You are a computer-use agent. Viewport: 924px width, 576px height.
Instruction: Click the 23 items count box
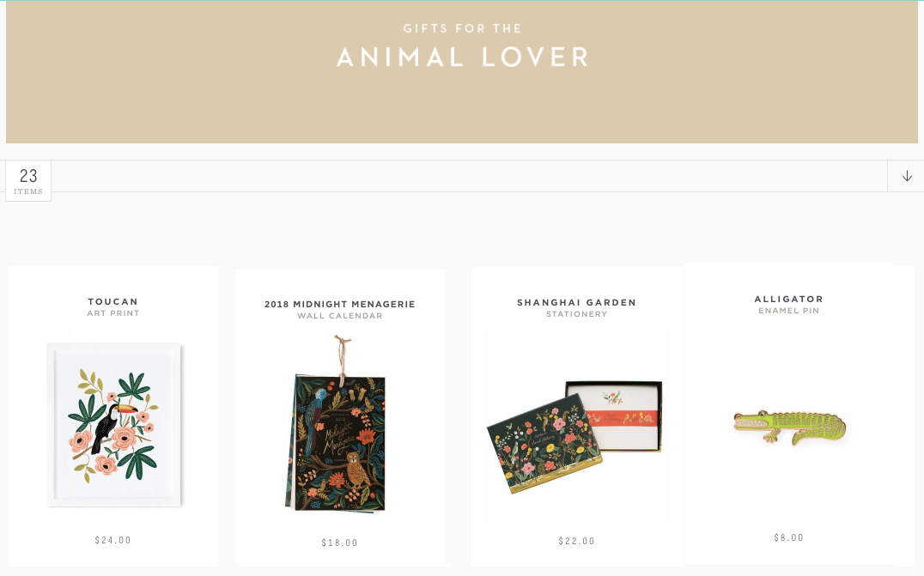pos(28,181)
